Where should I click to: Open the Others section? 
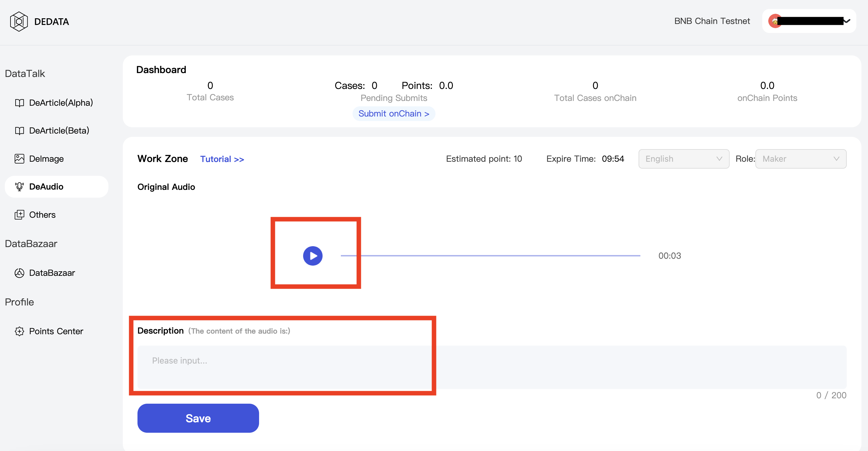[57, 214]
